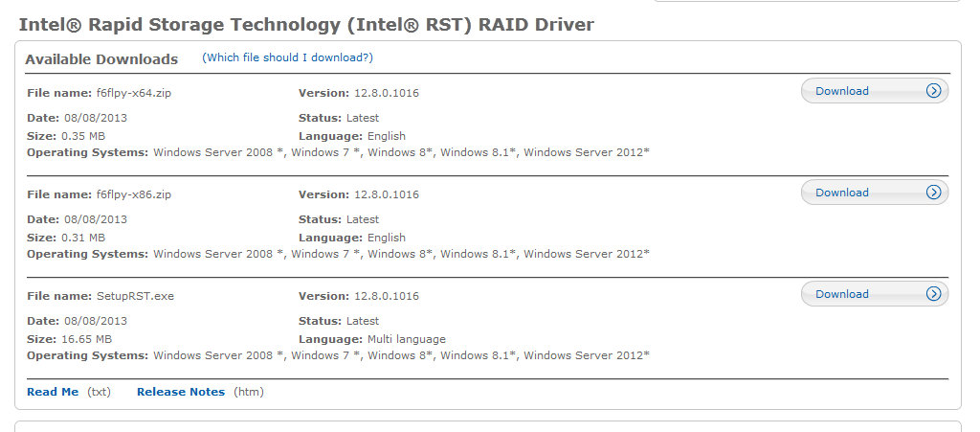The width and height of the screenshot is (980, 432).
Task: Click the version number of f6flpy-x64.zip
Action: point(387,93)
